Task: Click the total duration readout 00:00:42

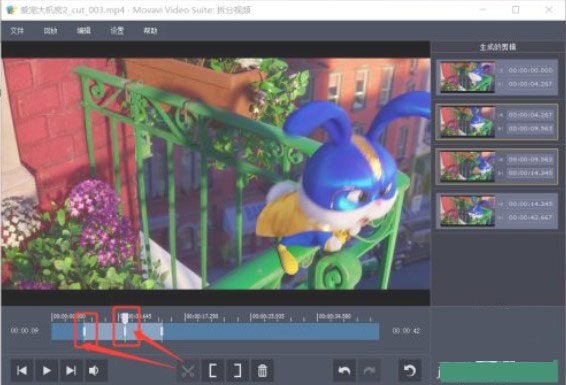Action: (406, 331)
